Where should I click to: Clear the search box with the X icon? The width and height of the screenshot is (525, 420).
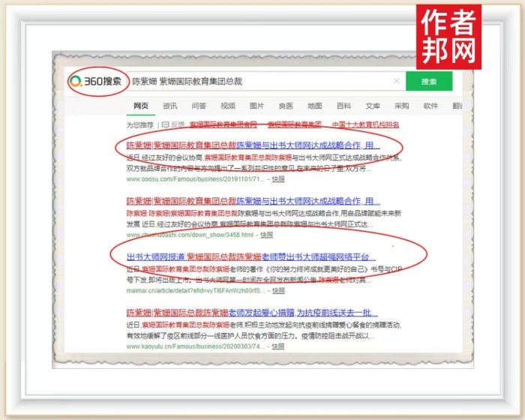click(x=395, y=81)
